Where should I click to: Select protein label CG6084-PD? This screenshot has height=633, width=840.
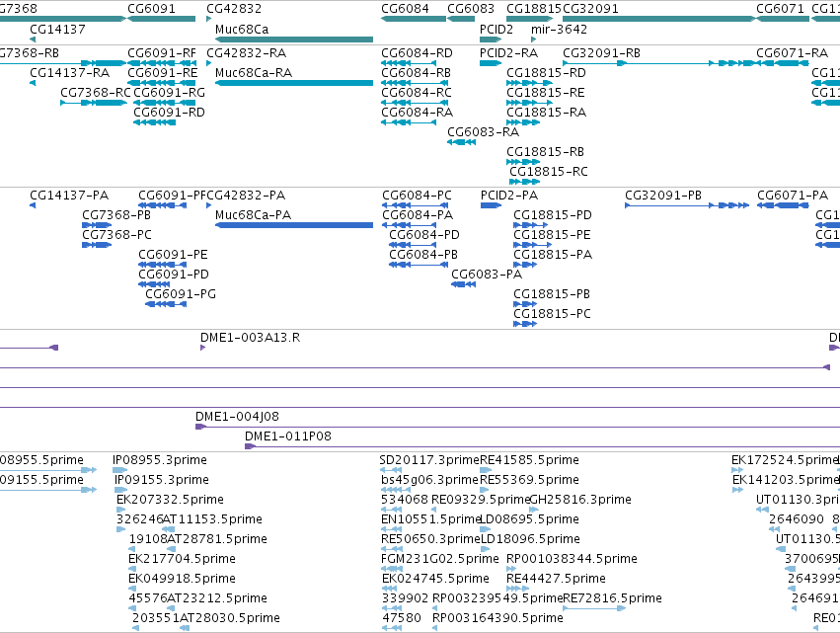click(x=424, y=235)
